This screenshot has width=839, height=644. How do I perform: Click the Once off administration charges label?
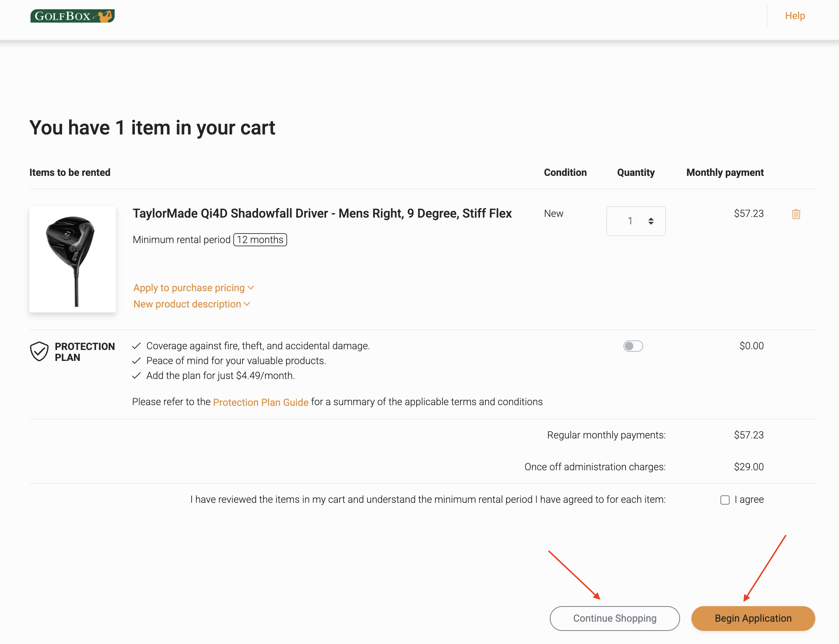tap(595, 467)
